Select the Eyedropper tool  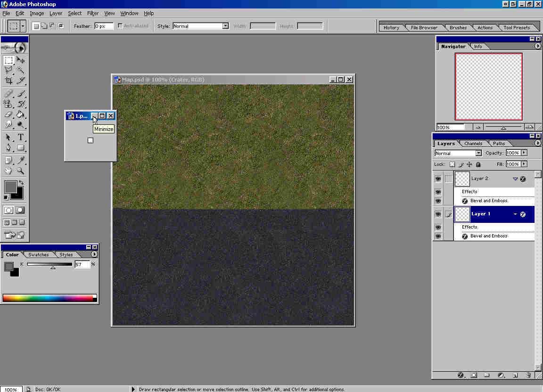click(x=21, y=160)
